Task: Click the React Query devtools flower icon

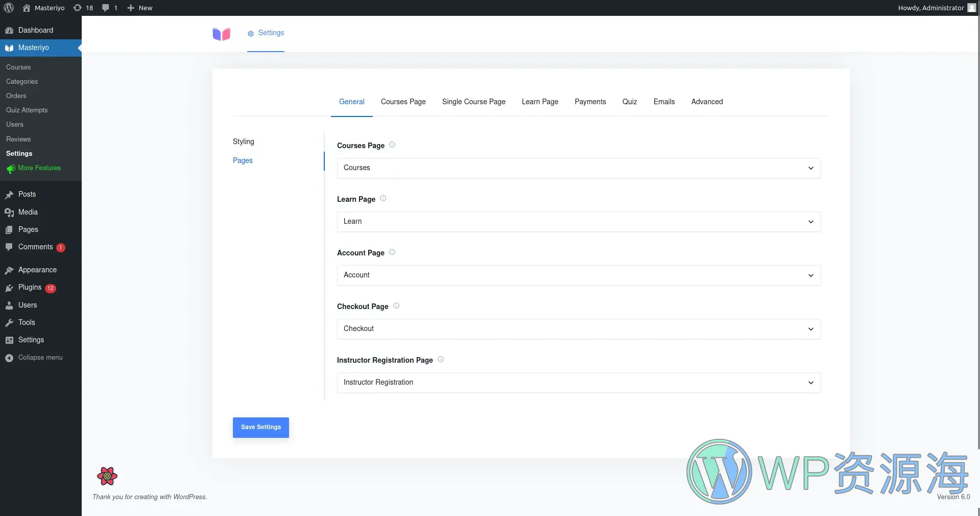Action: (x=107, y=476)
